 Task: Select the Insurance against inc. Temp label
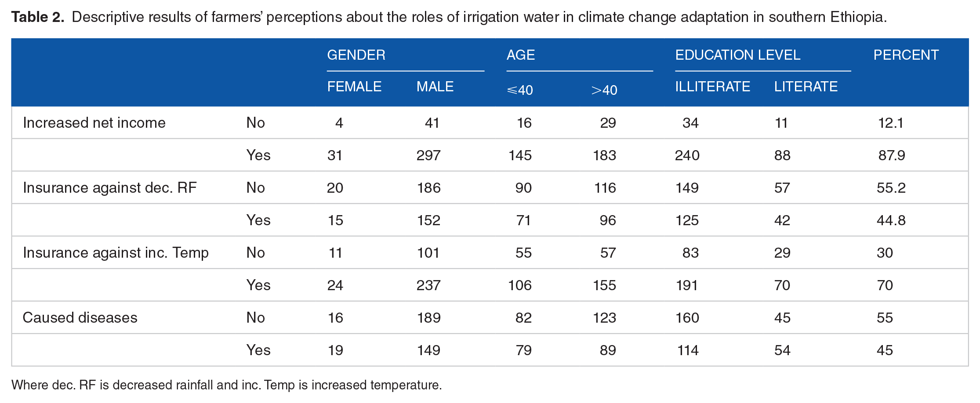116,252
